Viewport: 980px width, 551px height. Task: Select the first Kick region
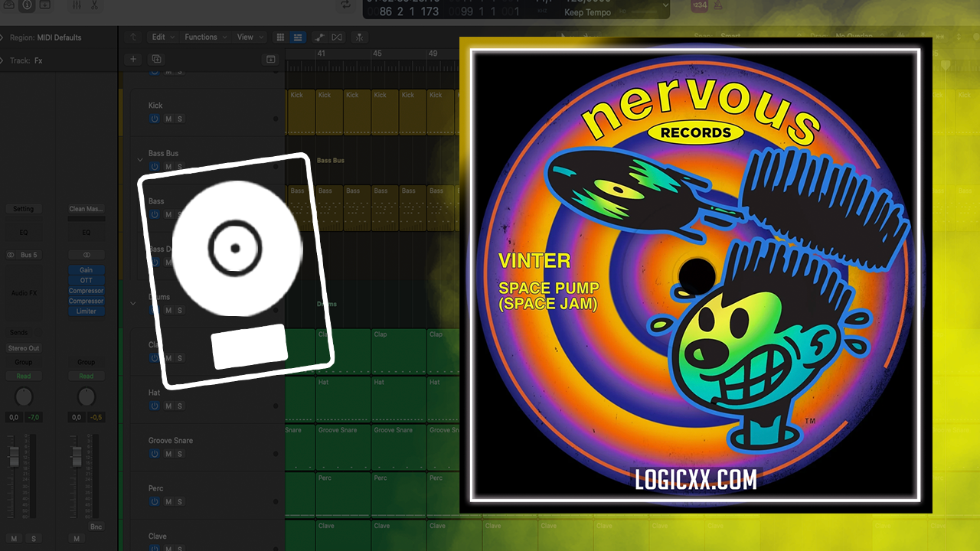(x=301, y=112)
